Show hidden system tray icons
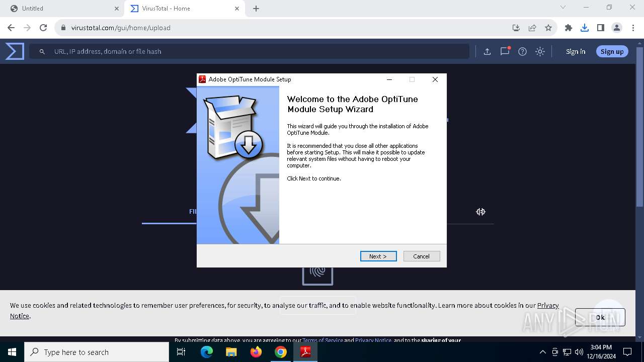 (x=542, y=352)
